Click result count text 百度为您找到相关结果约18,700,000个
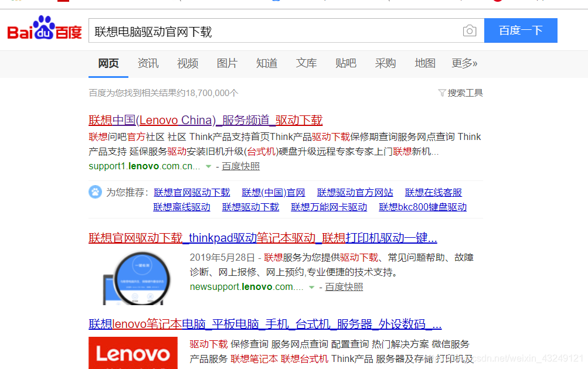This screenshot has height=369, width=588. (164, 93)
